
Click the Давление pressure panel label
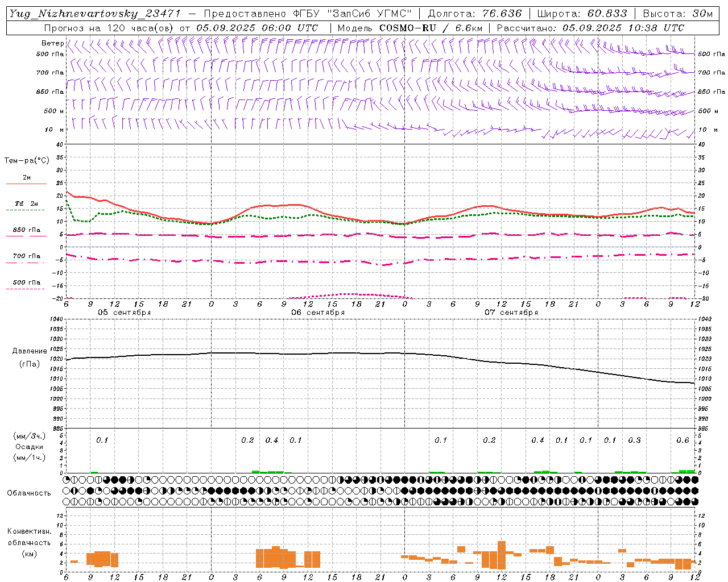point(30,351)
